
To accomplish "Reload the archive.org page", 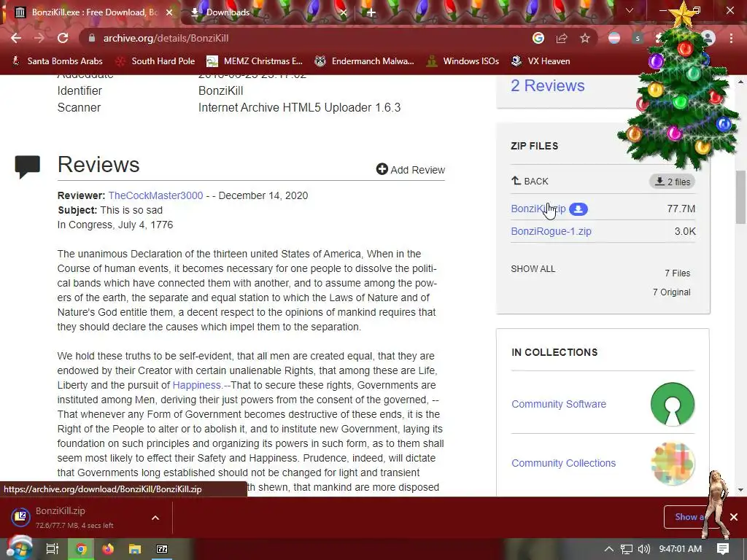I will [x=63, y=38].
